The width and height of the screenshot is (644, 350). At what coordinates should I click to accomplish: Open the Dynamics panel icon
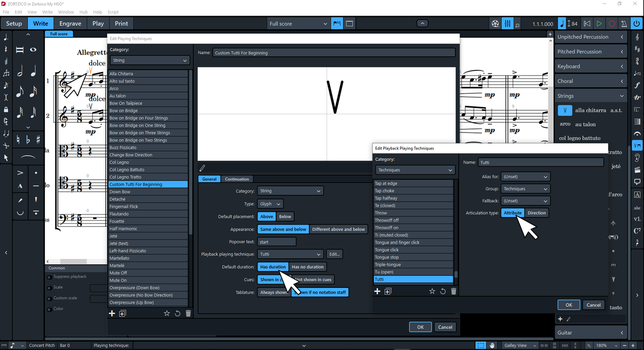[637, 86]
